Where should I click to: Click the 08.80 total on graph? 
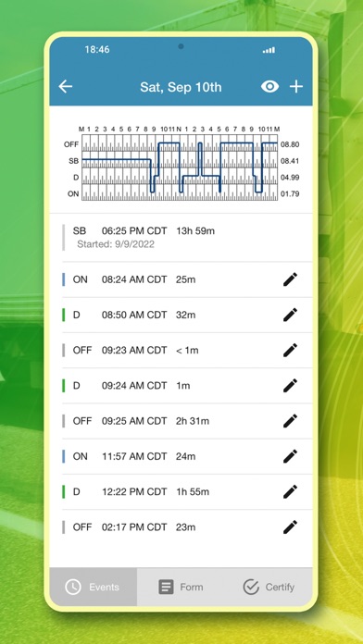point(290,144)
